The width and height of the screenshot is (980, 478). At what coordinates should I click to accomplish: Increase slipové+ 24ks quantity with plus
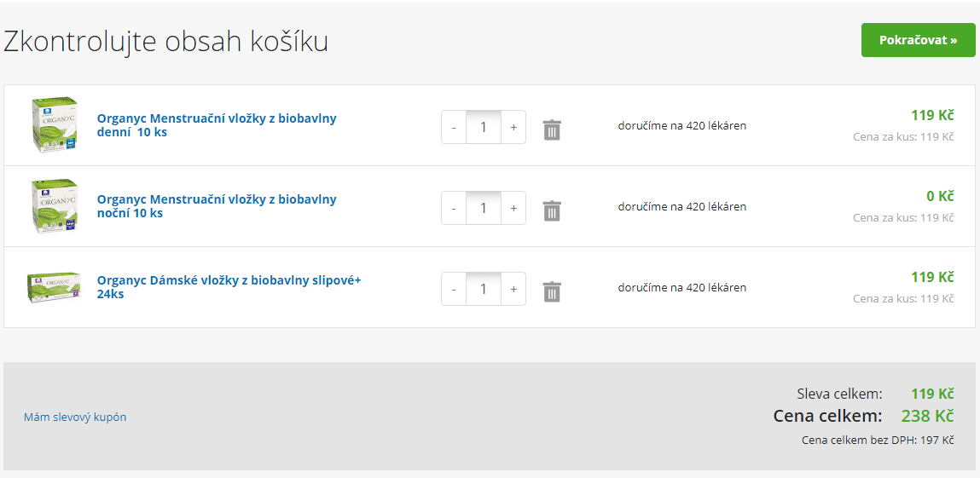click(513, 290)
